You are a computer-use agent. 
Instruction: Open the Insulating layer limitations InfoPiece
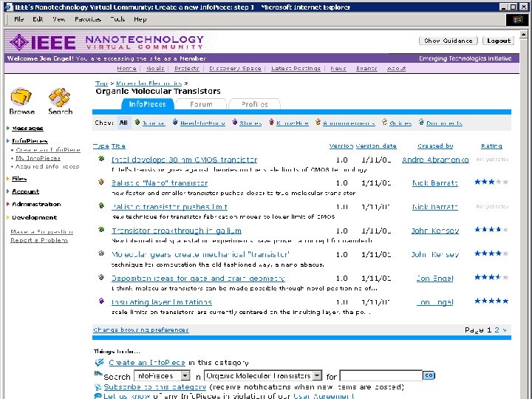[x=162, y=302]
